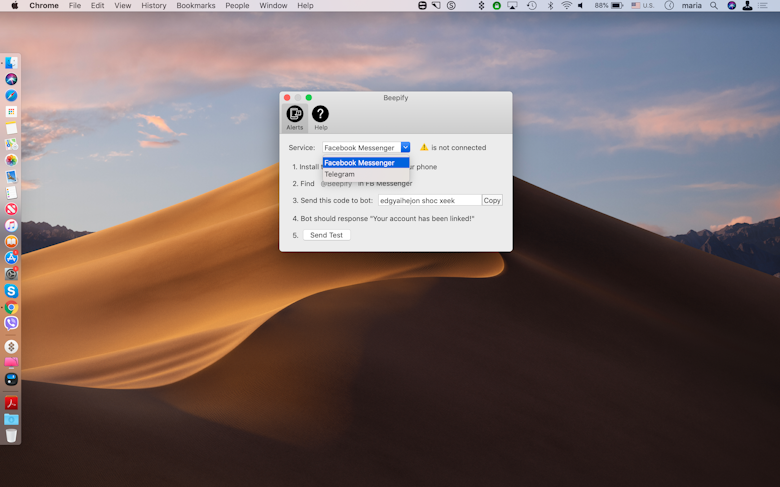The image size is (780, 487).
Task: Open the Apple menu
Action: coord(14,5)
